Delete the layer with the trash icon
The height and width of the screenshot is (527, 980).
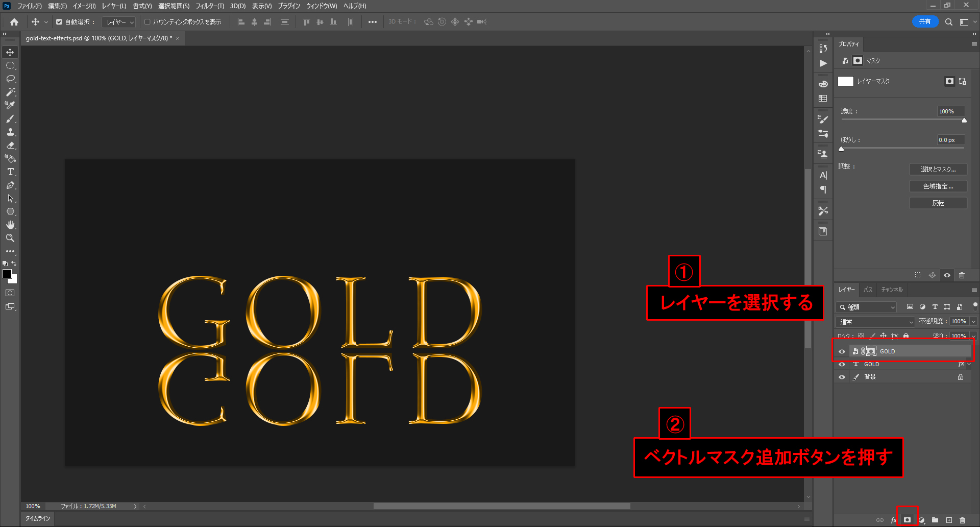click(962, 520)
